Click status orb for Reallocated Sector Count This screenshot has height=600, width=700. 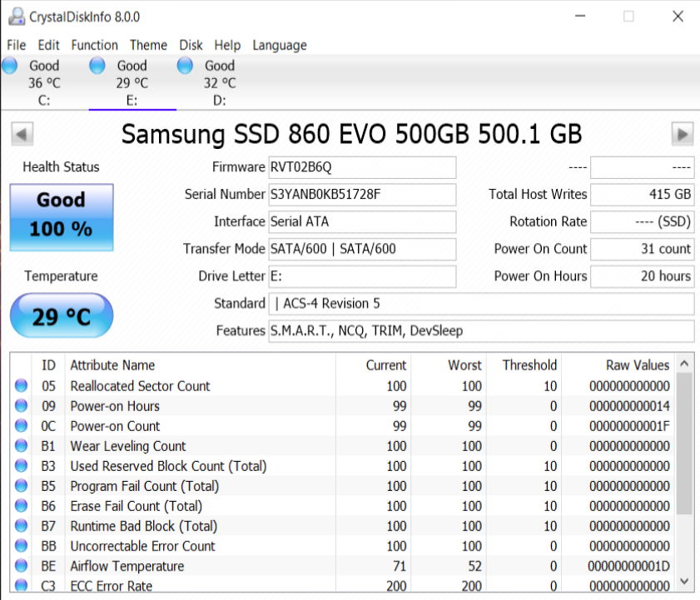tap(21, 385)
